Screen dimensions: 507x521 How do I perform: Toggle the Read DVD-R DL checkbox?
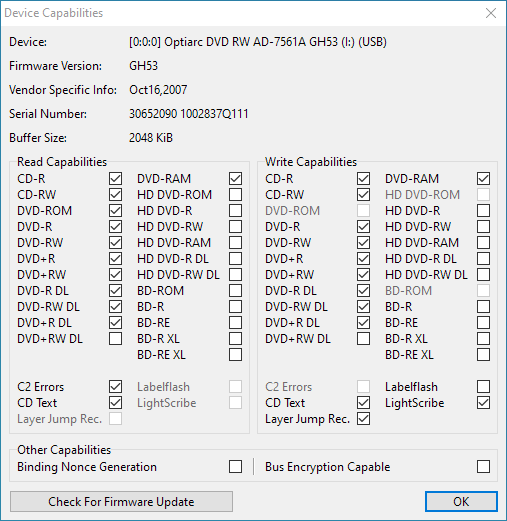tap(115, 291)
